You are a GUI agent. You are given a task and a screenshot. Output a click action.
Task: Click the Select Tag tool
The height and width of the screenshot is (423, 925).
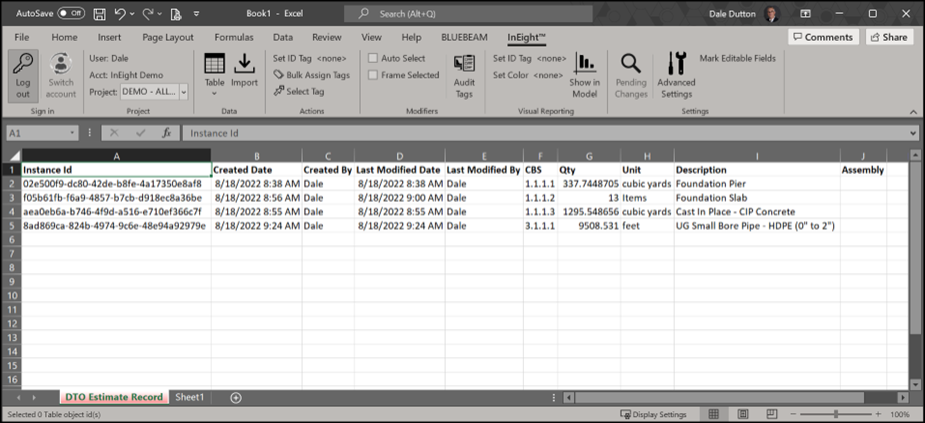[299, 91]
